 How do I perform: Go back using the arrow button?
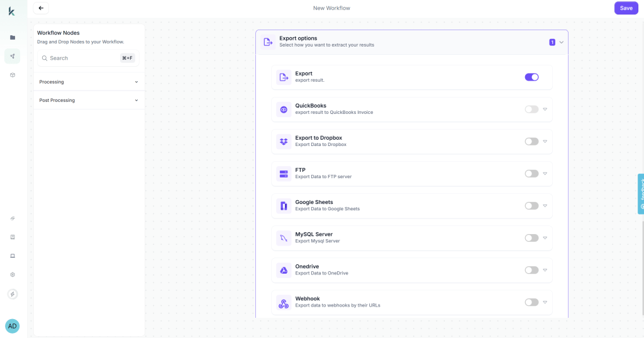pyautogui.click(x=41, y=8)
